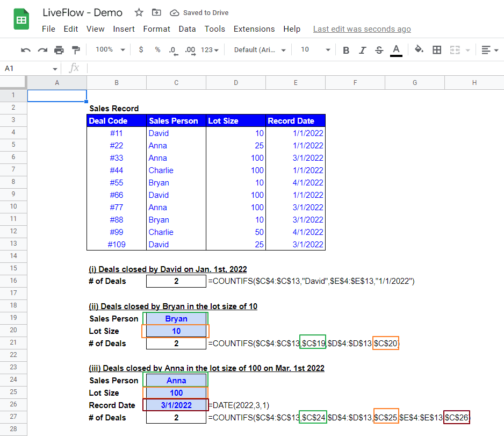
Task: Use the Paint format tool
Action: [x=76, y=49]
